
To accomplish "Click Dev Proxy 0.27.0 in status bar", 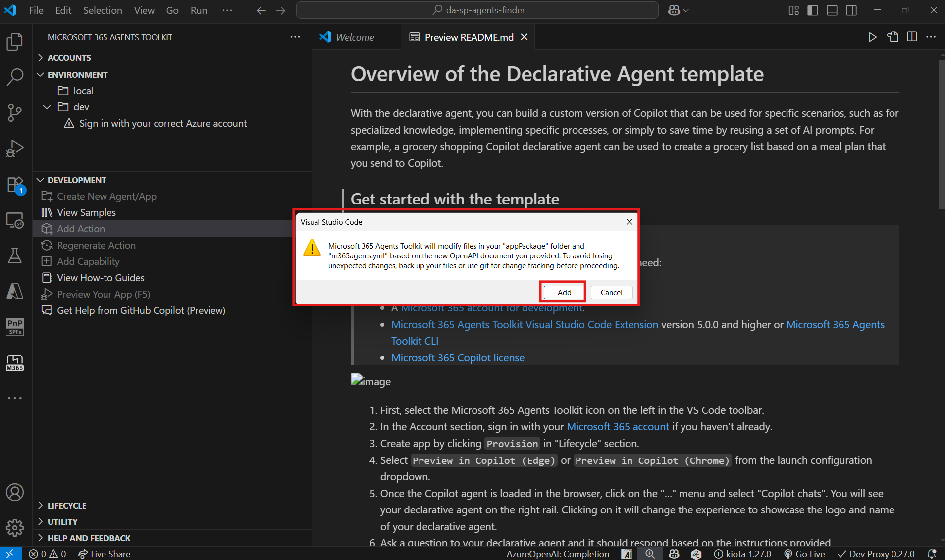I will [x=876, y=554].
